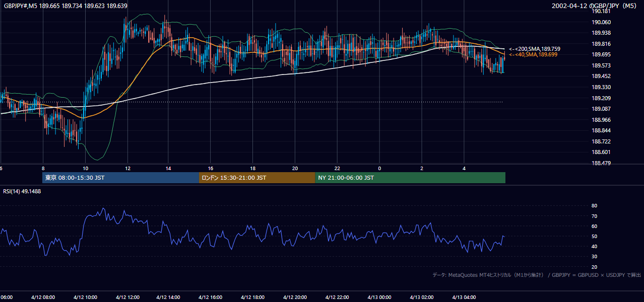Screen dimensions: 644x302
Task: Click price scale value 188.479
Action: (x=601, y=163)
